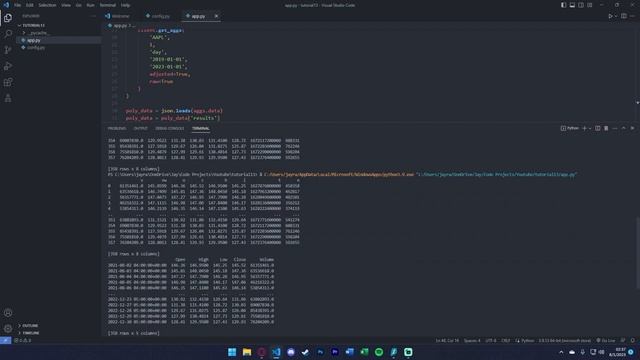Open the Accounts menu icon
The height and width of the screenshot is (360, 640).
point(8,313)
